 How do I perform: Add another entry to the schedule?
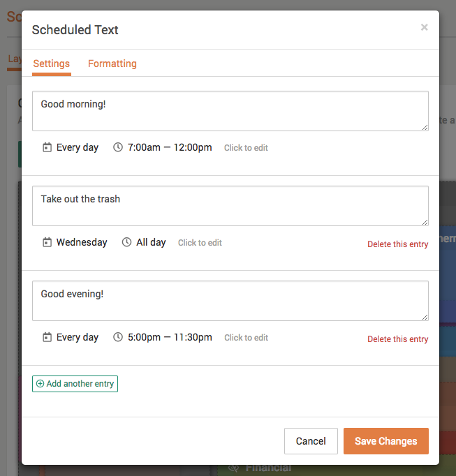tap(75, 384)
